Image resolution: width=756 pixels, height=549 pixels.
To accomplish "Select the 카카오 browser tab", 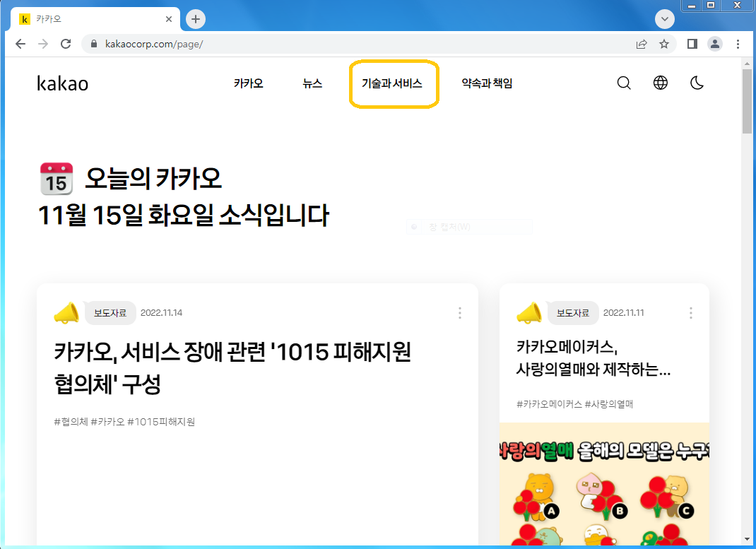I will 95,19.
